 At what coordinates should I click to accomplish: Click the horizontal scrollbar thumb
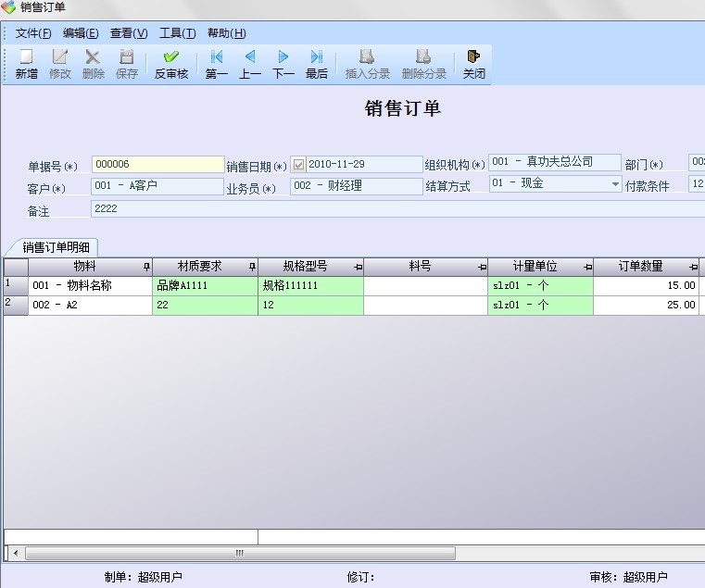239,553
